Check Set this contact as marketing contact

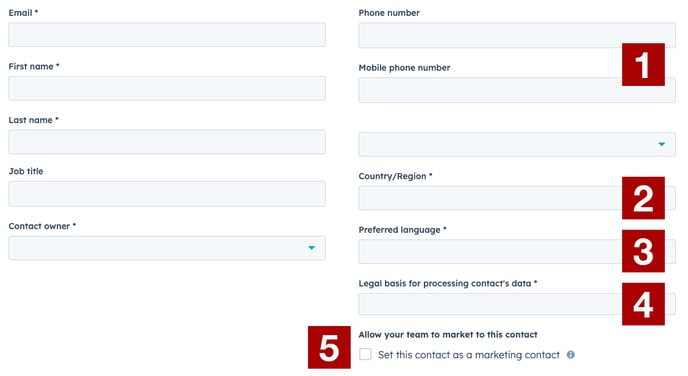365,354
